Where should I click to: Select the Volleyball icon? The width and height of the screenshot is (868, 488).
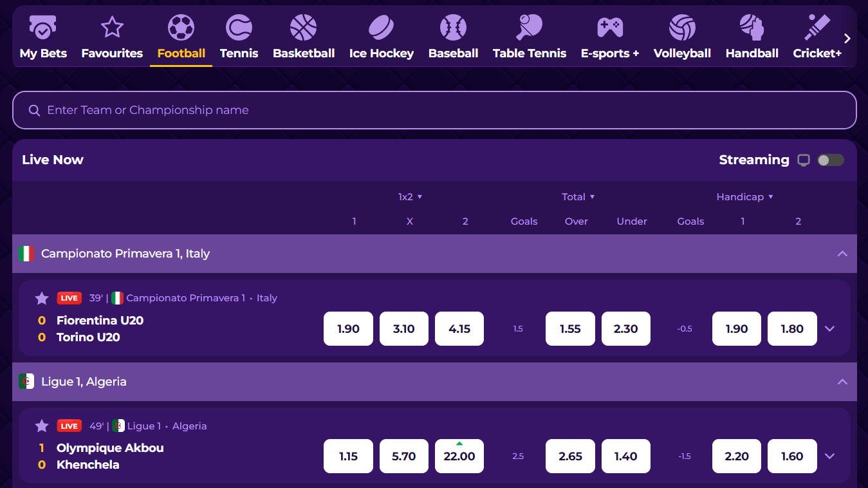682,28
